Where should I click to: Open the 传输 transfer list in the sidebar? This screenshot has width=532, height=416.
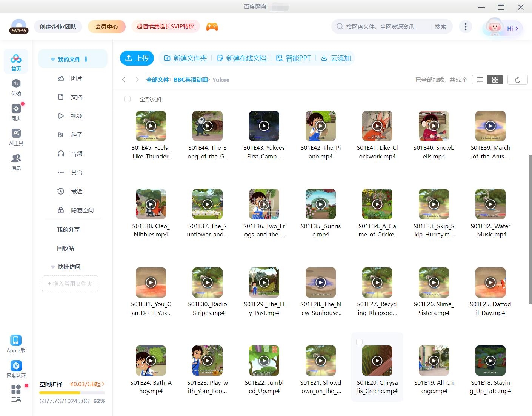[16, 87]
